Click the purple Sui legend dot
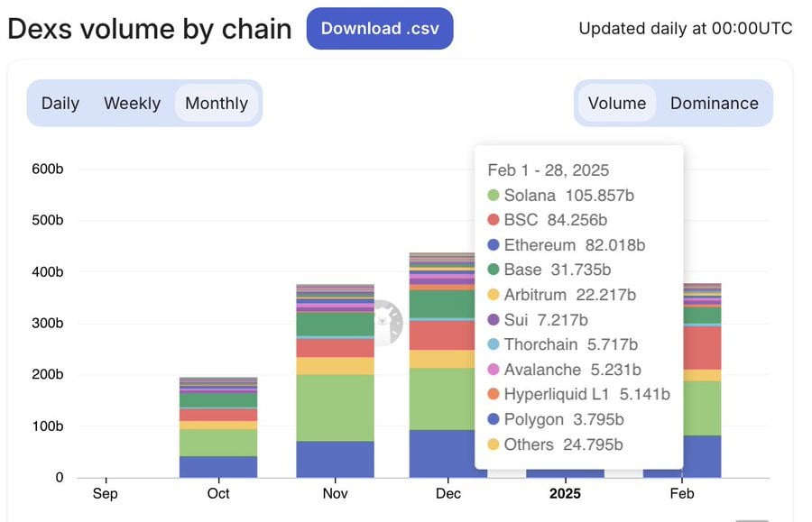Image resolution: width=812 pixels, height=522 pixels. (x=493, y=320)
